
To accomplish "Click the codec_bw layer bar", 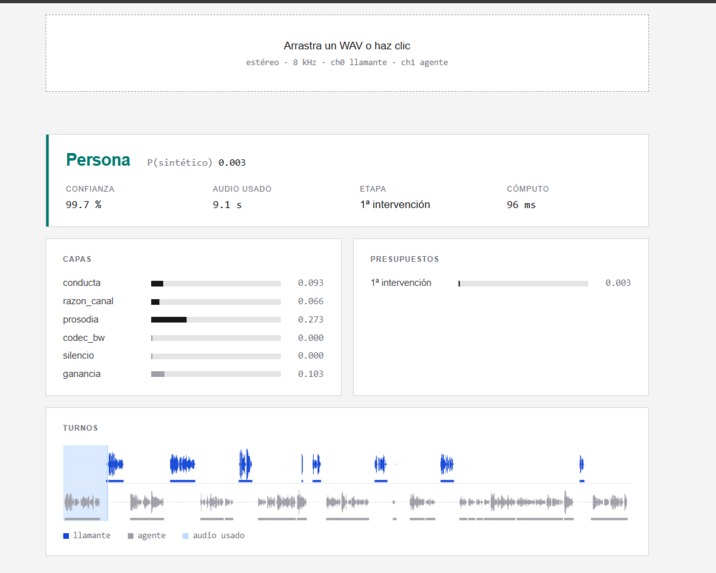I will click(x=216, y=338).
